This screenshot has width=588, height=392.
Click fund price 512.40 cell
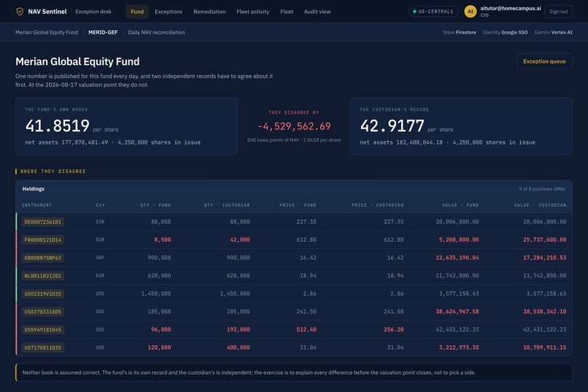coord(306,330)
